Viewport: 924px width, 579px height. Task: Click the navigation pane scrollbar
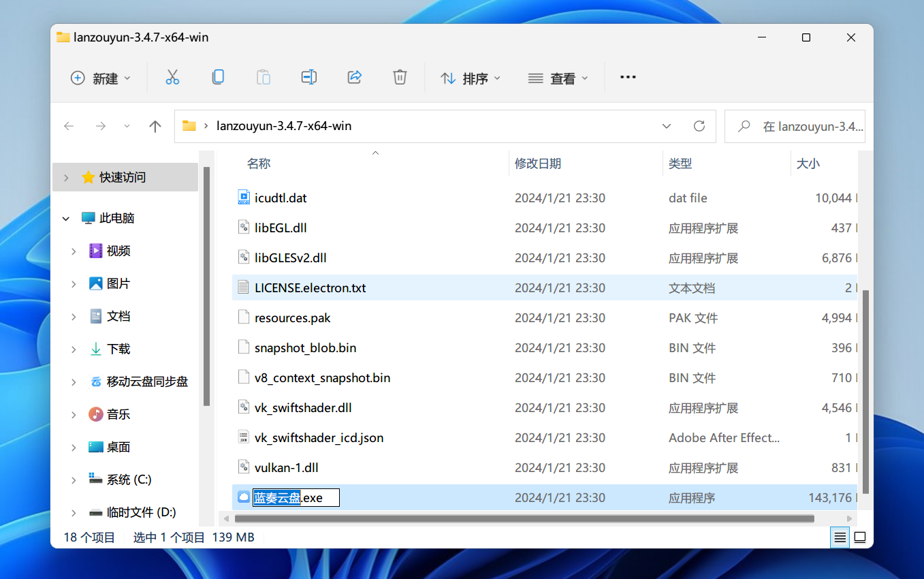(207, 286)
